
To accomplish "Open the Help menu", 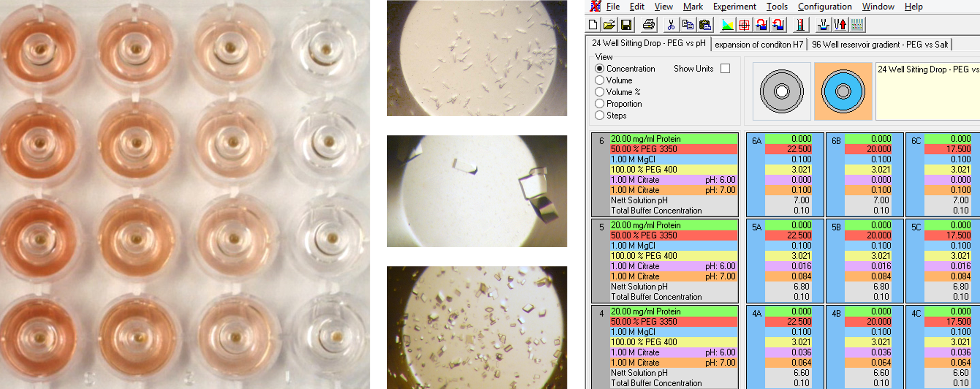I will [x=913, y=7].
